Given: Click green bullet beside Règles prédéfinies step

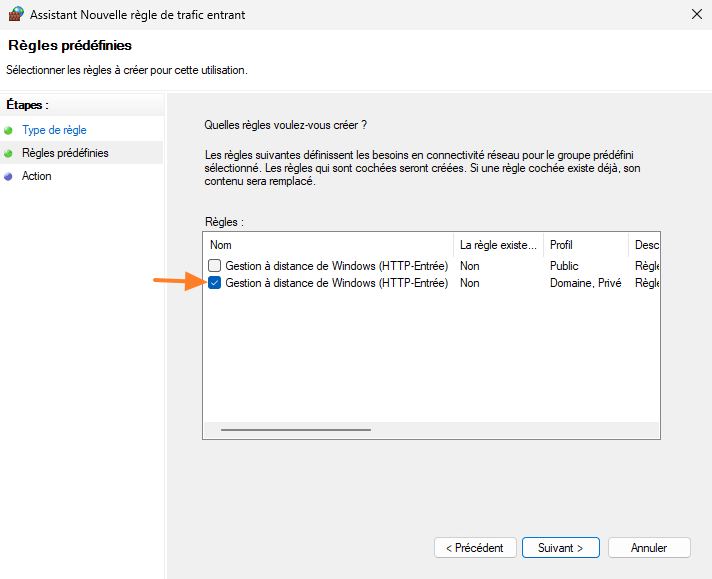Looking at the screenshot, I should (x=9, y=153).
